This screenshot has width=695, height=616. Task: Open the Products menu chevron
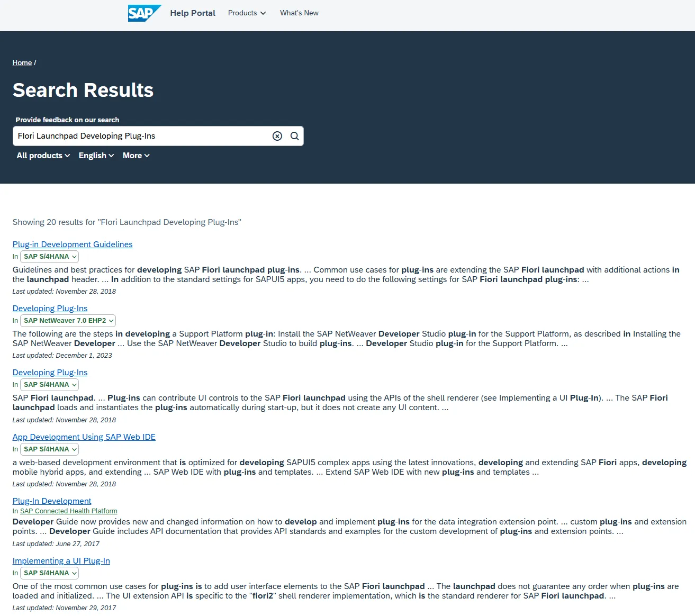click(263, 13)
